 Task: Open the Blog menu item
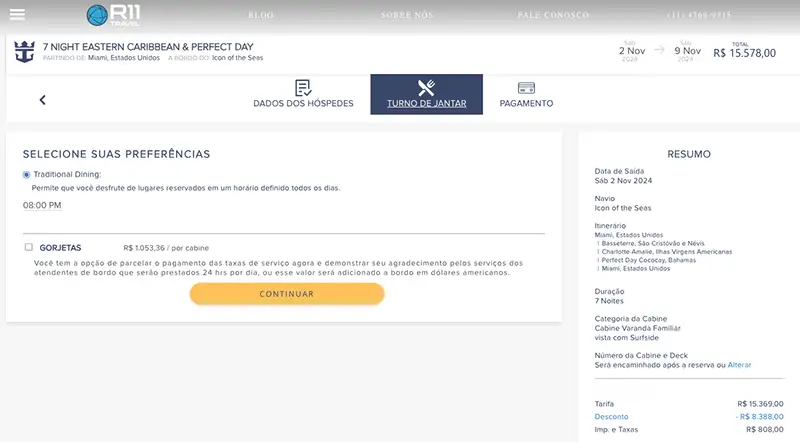point(260,15)
